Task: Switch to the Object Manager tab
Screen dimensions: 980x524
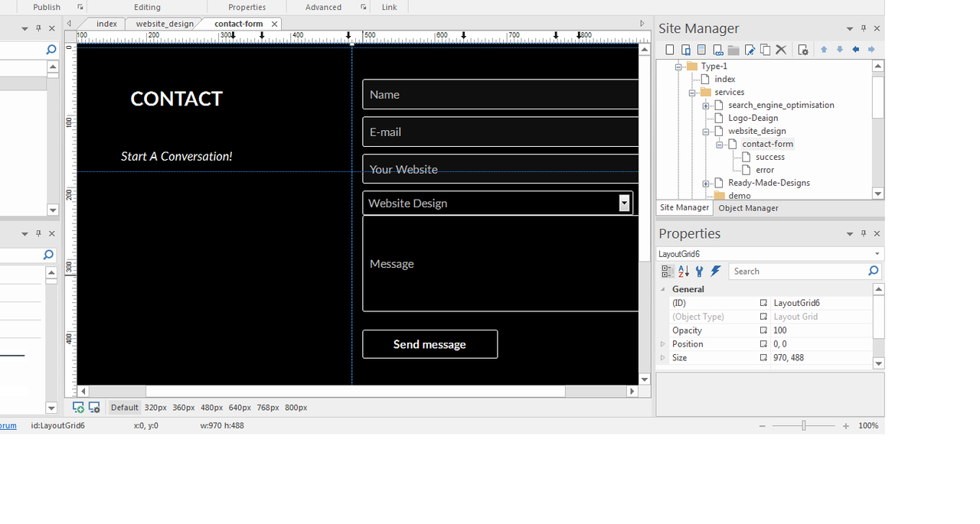Action: click(x=748, y=208)
